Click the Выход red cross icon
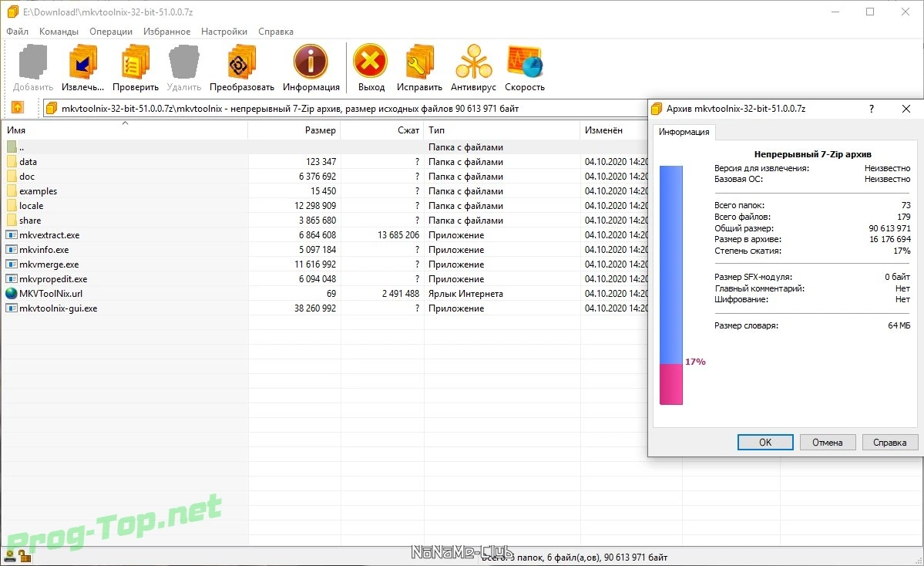 tap(371, 62)
